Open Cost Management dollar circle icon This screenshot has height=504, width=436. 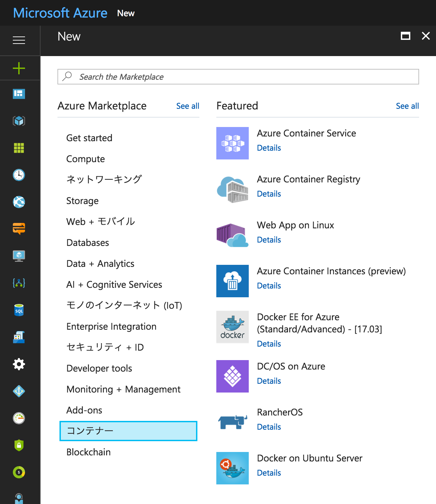click(x=19, y=472)
